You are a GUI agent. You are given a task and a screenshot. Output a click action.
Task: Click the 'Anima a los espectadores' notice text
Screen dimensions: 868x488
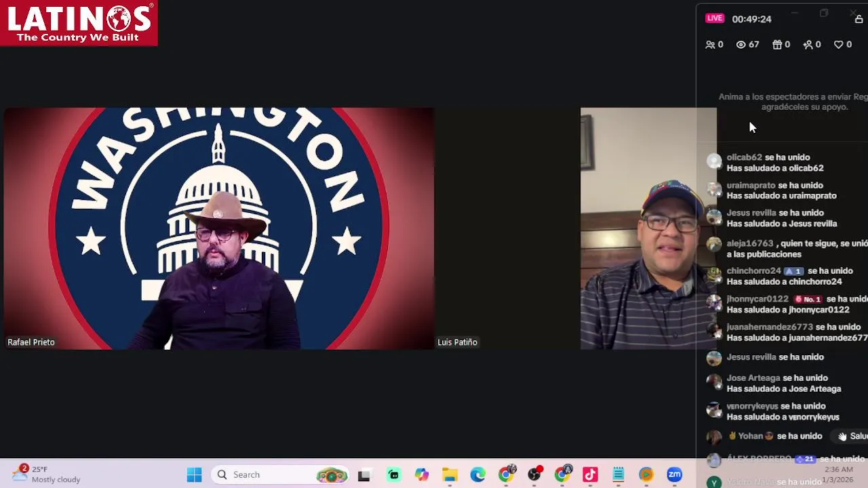coord(793,102)
